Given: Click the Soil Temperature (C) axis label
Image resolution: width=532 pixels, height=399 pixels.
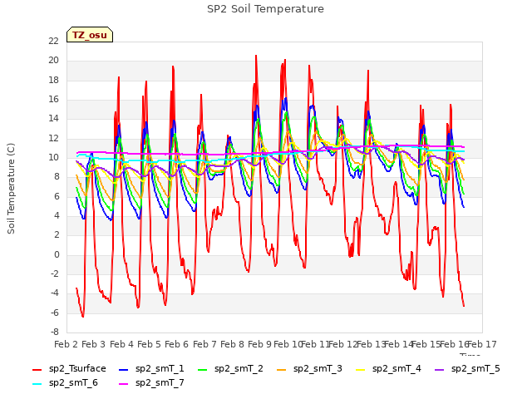Looking at the screenshot, I should (x=11, y=189).
